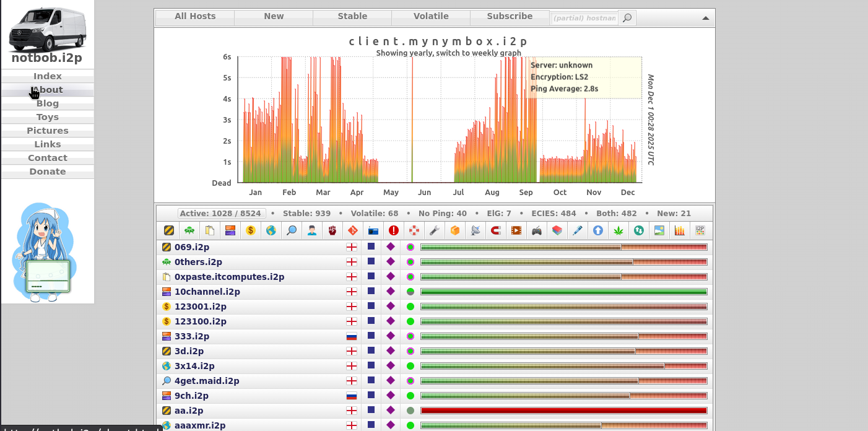
Task: Go to the Donate page in sidebar
Action: [48, 172]
